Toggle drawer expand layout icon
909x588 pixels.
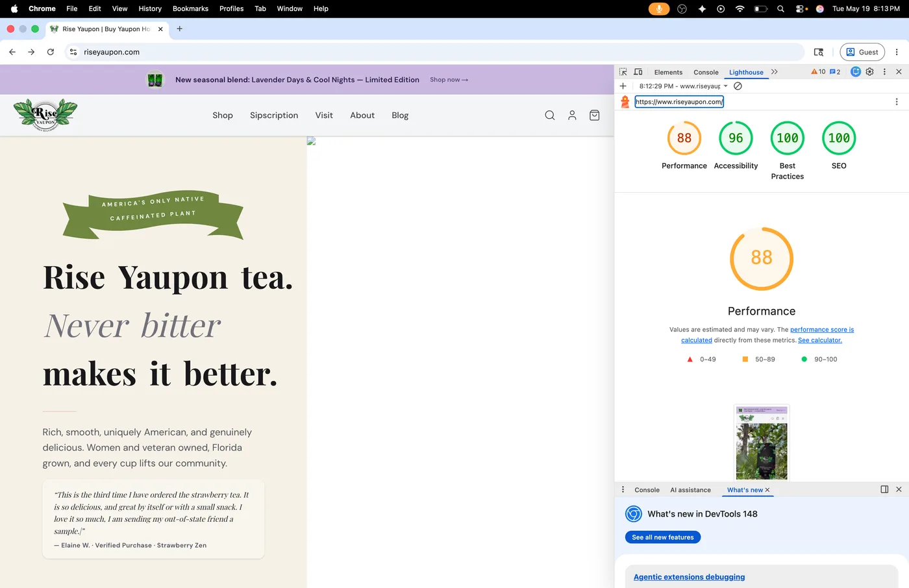(x=884, y=489)
